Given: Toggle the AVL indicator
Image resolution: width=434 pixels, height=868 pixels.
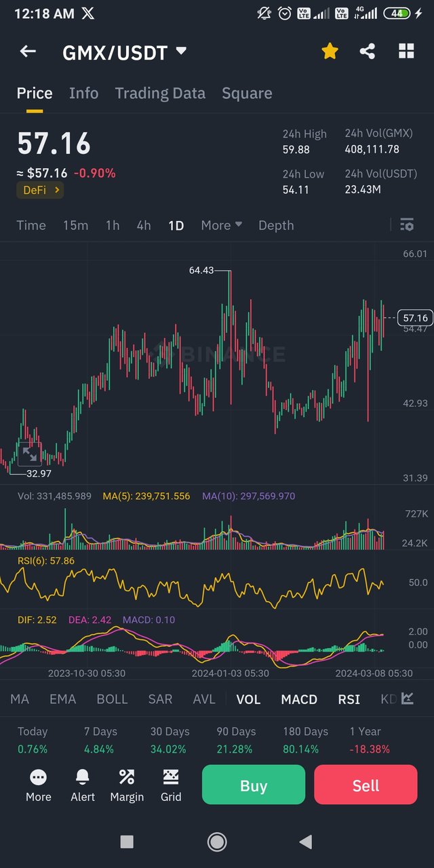Looking at the screenshot, I should [x=204, y=698].
